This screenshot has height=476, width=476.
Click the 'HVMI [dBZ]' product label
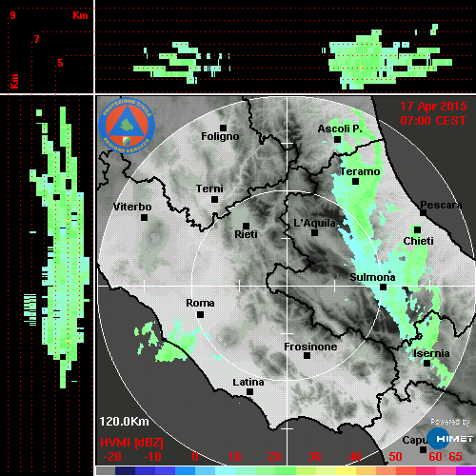coord(131,443)
